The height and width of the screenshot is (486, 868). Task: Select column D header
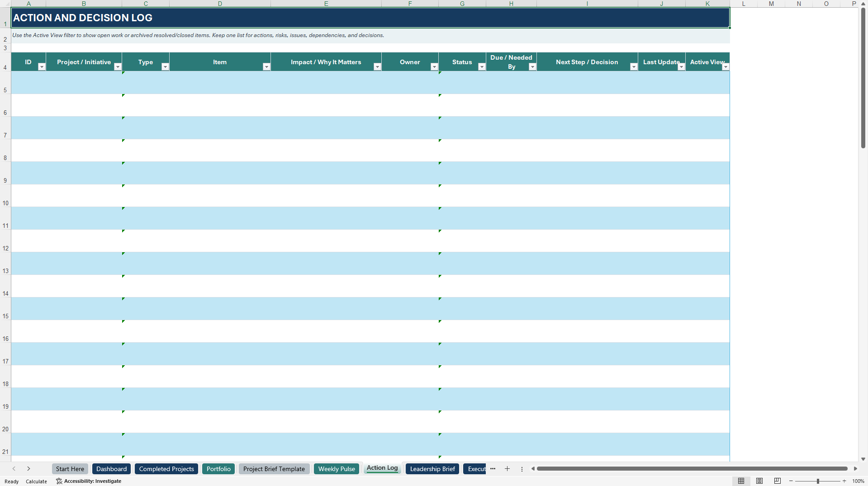[220, 4]
